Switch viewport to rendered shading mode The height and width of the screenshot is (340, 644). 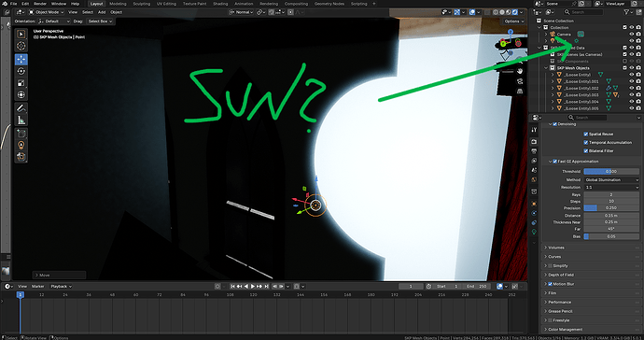[x=514, y=12]
